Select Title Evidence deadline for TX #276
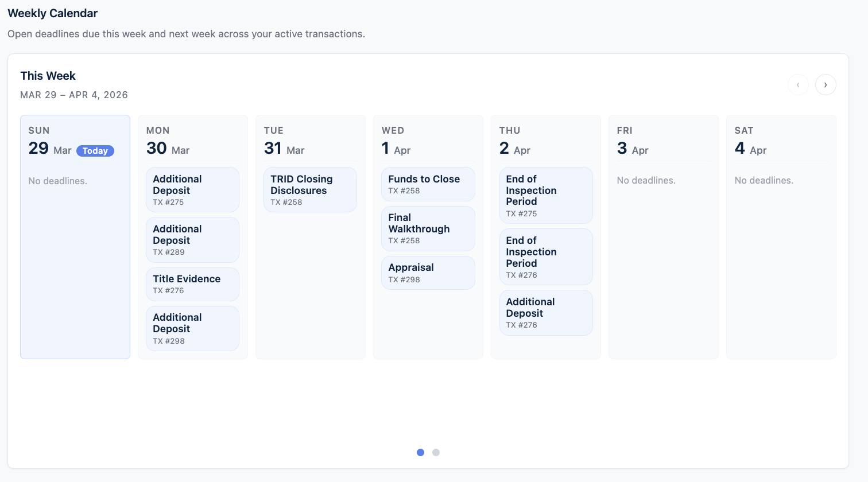 pyautogui.click(x=192, y=284)
